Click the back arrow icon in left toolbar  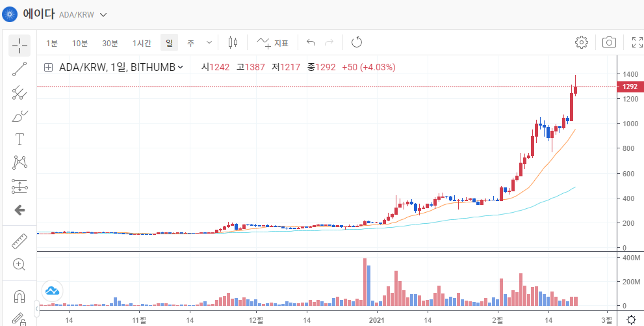[19, 210]
